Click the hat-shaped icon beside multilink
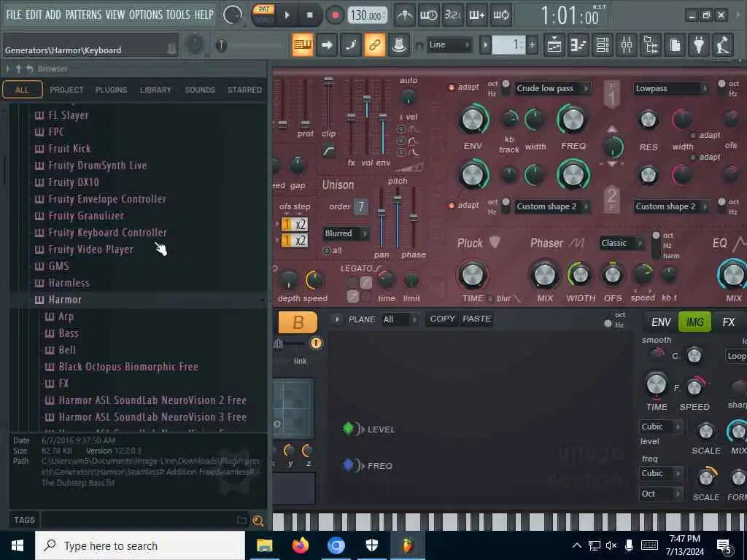Image resolution: width=747 pixels, height=560 pixels. (399, 45)
